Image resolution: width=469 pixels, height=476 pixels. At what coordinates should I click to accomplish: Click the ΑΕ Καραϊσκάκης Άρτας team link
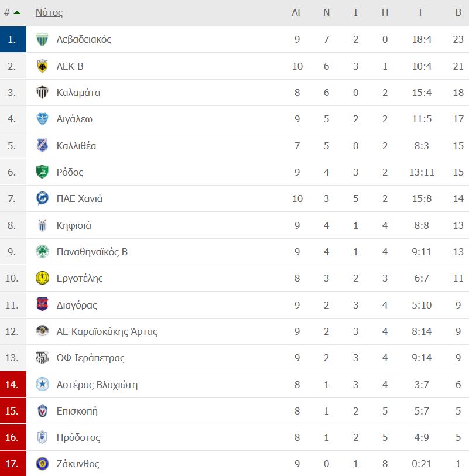(107, 331)
